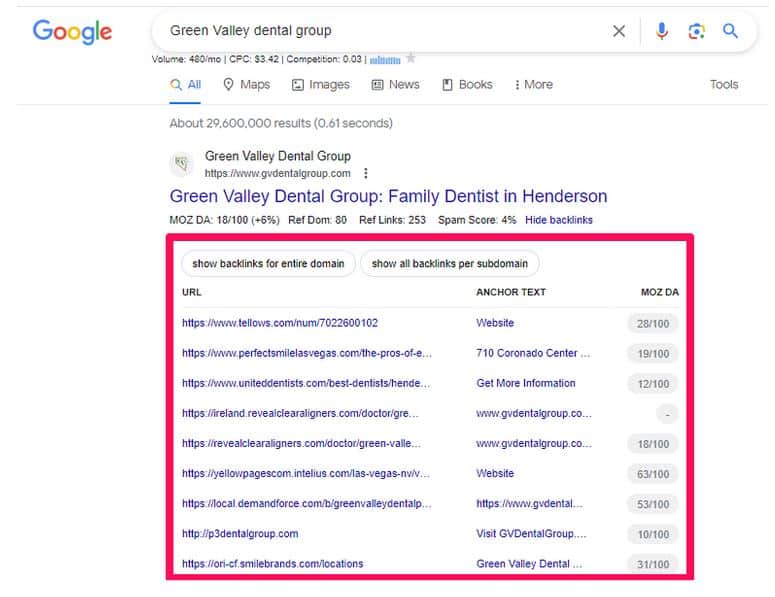Click the MOZ DA: 18/100 (+6%) metric

(224, 220)
